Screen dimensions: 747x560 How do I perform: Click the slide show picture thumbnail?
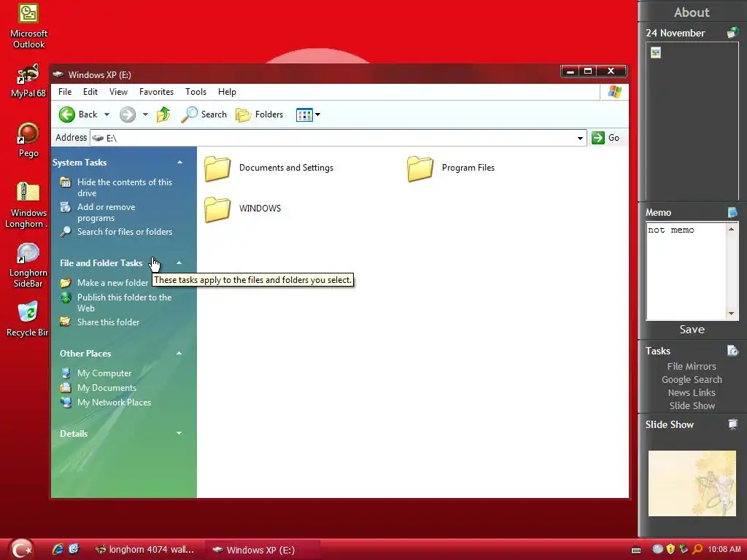[692, 483]
